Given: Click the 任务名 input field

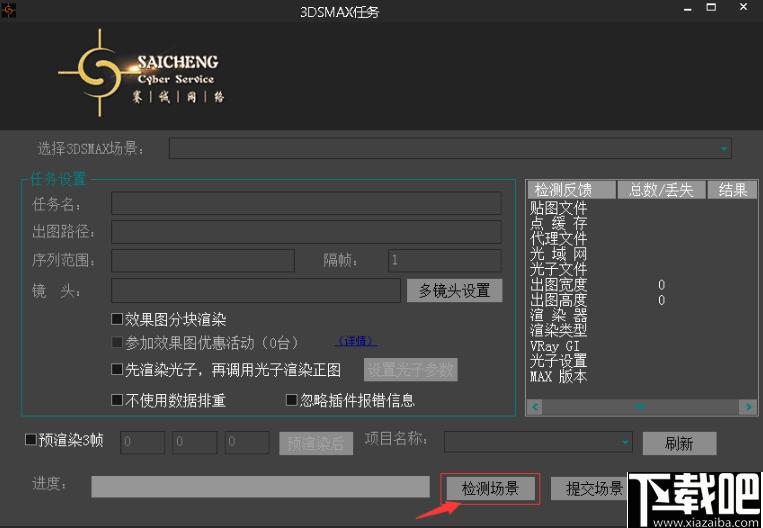Looking at the screenshot, I should pos(306,204).
